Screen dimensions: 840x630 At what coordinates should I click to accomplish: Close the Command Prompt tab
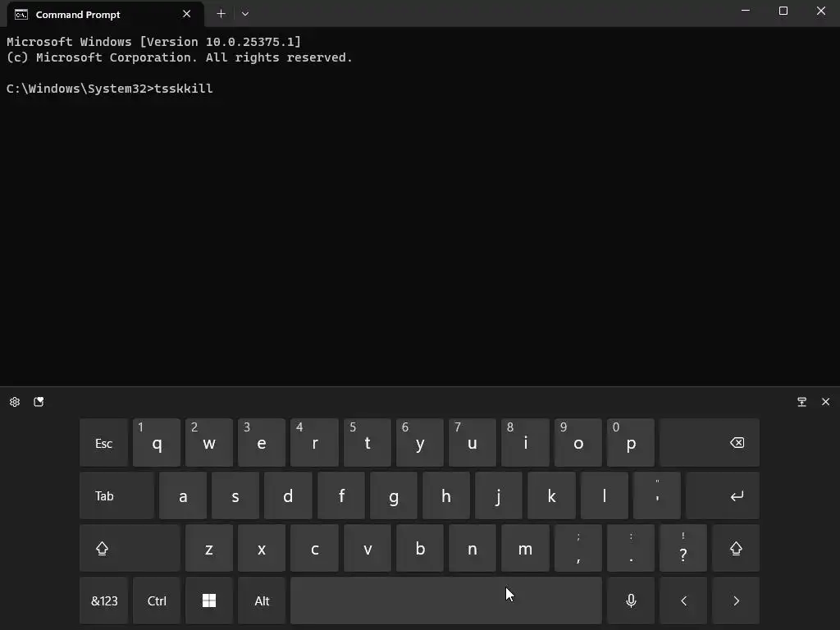(x=186, y=14)
